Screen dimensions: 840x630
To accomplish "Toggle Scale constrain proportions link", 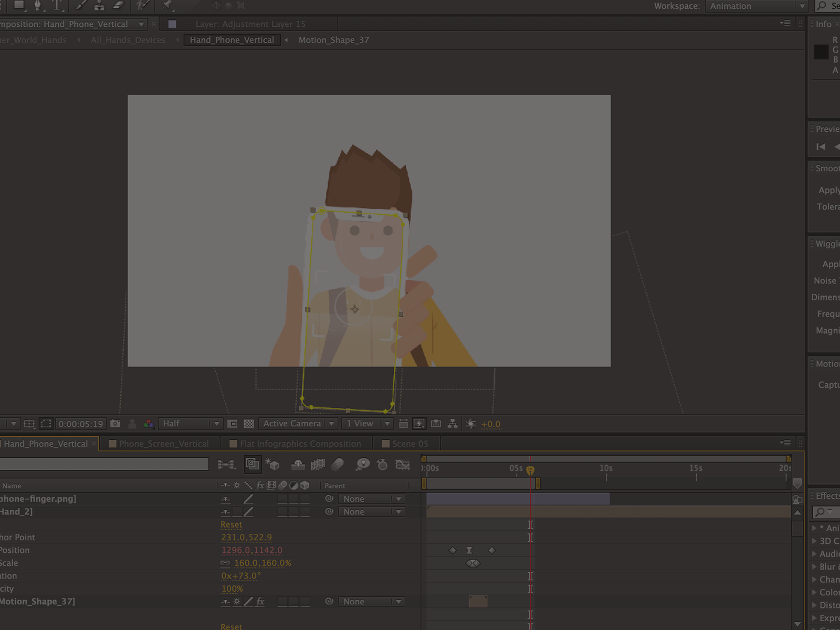I will pos(225,563).
